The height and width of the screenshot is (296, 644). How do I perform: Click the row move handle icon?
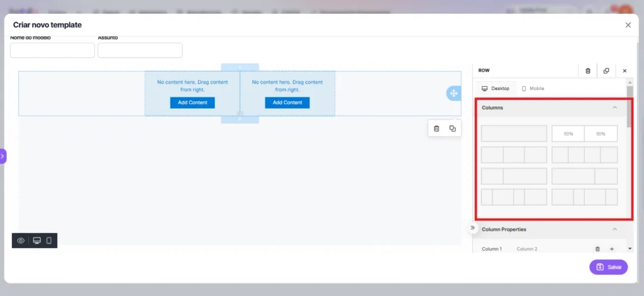(x=453, y=93)
